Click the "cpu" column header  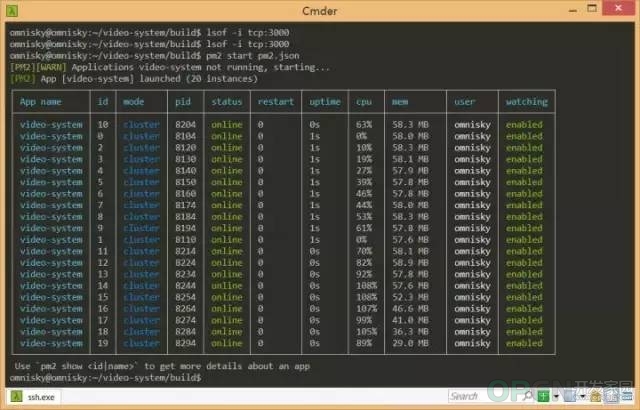[364, 102]
